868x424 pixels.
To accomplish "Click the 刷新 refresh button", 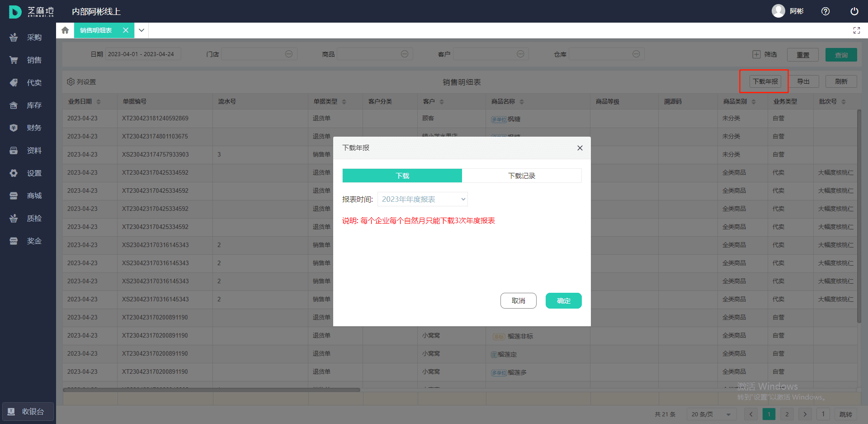I will pyautogui.click(x=841, y=81).
